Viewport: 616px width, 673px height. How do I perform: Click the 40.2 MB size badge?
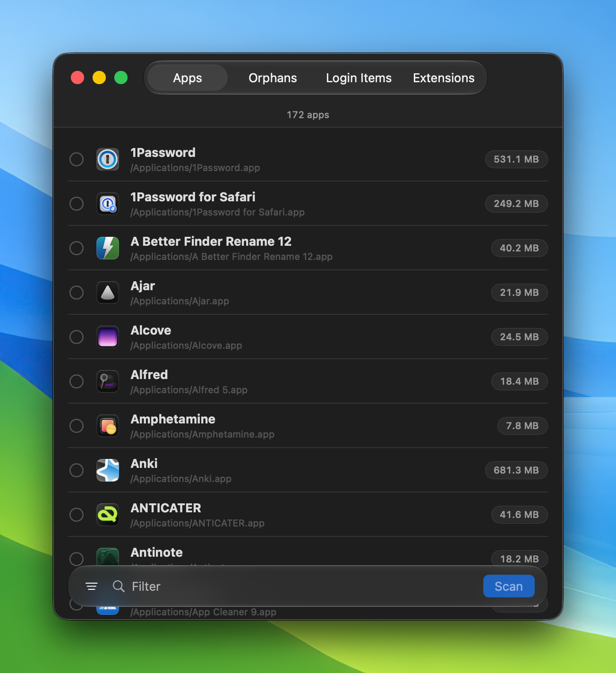(520, 248)
